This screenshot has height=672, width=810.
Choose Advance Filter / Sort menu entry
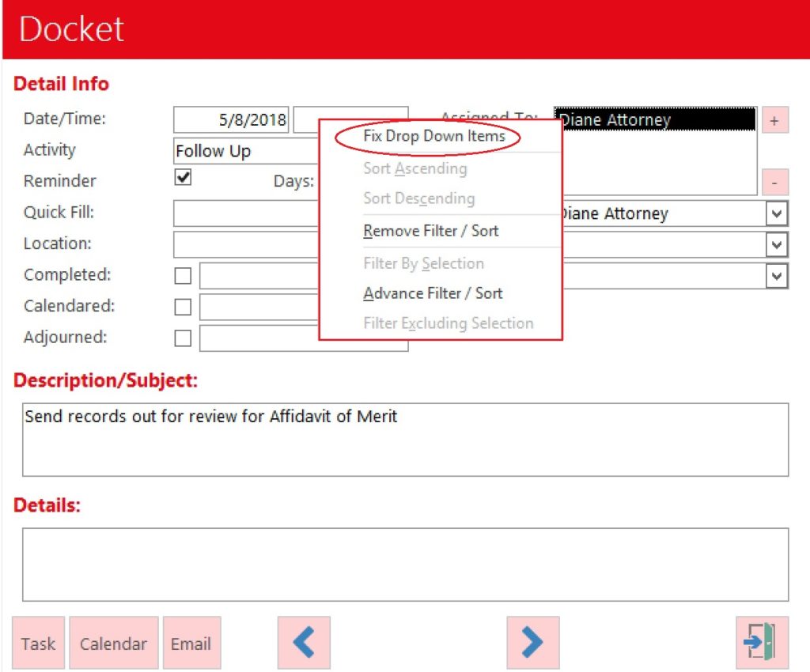click(x=433, y=293)
